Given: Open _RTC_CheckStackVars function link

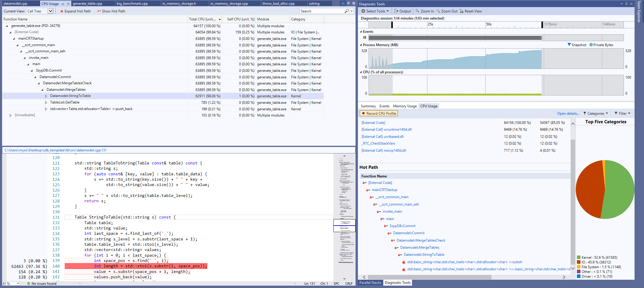Looking at the screenshot, I should (x=378, y=143).
